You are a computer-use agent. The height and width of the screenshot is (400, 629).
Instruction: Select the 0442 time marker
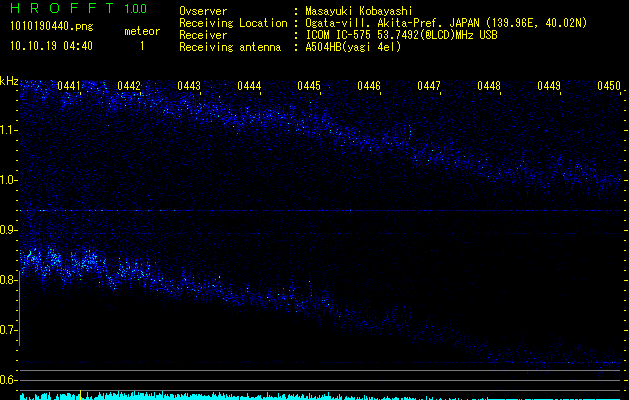pyautogui.click(x=128, y=87)
